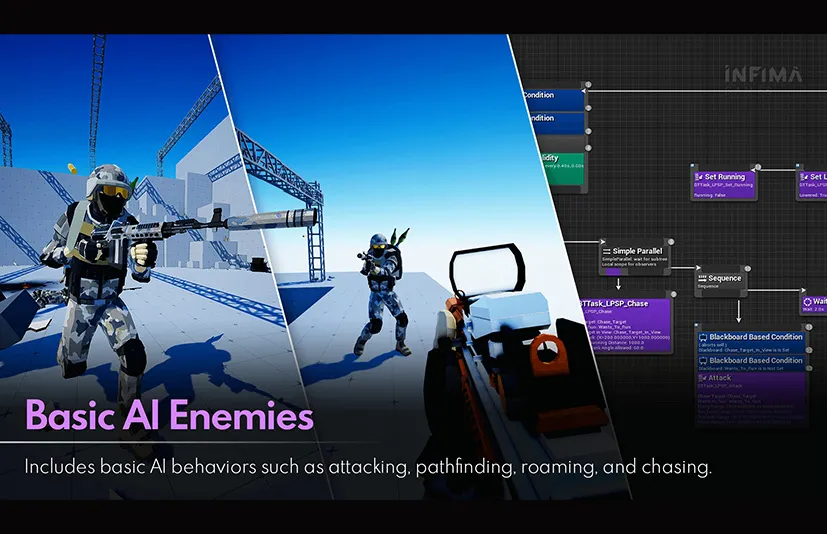Click the Attack task icon

[x=702, y=378]
